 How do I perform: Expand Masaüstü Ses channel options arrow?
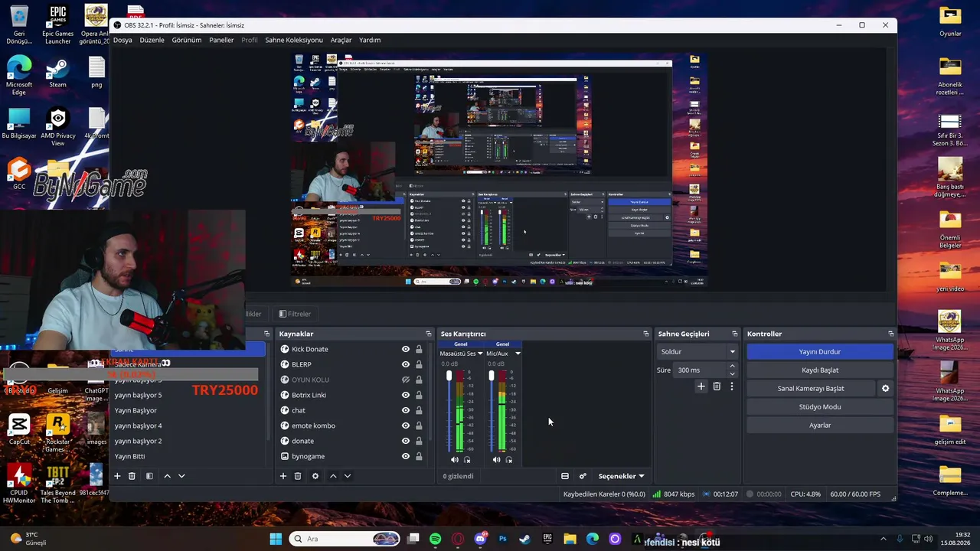[480, 354]
